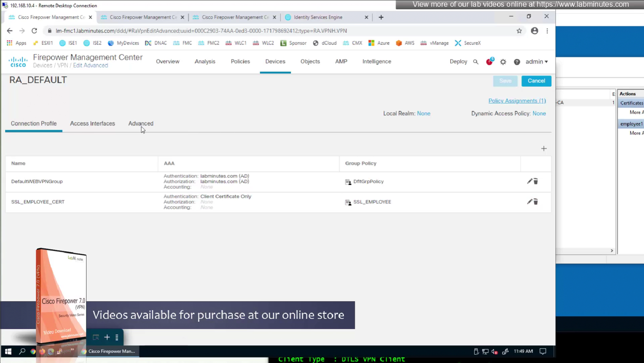644x363 pixels.
Task: Open the FMC search magnifier icon
Action: (x=476, y=62)
